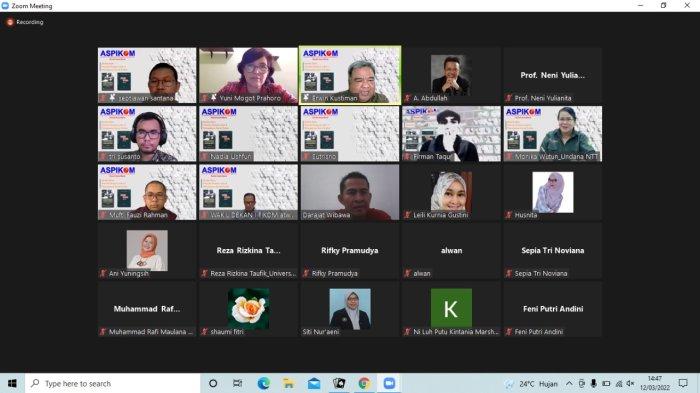Viewport: 700px width, 393px height.
Task: Open the clock and date flyout
Action: (x=655, y=383)
